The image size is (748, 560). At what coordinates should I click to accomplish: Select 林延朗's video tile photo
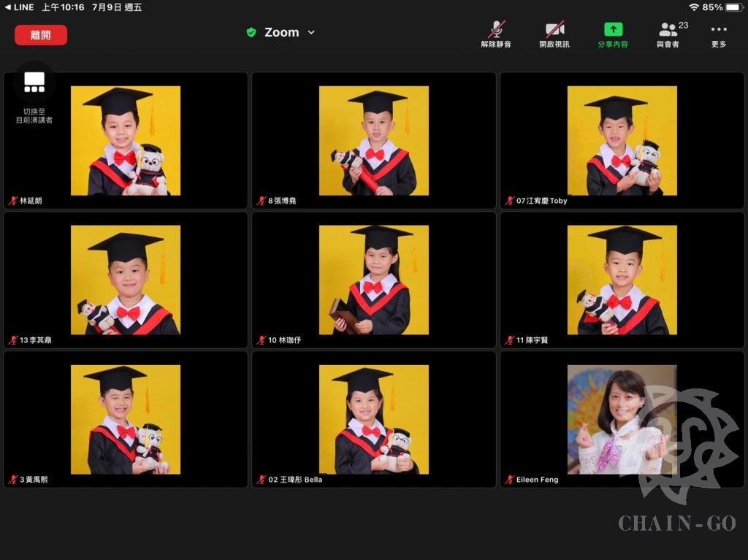(x=126, y=141)
